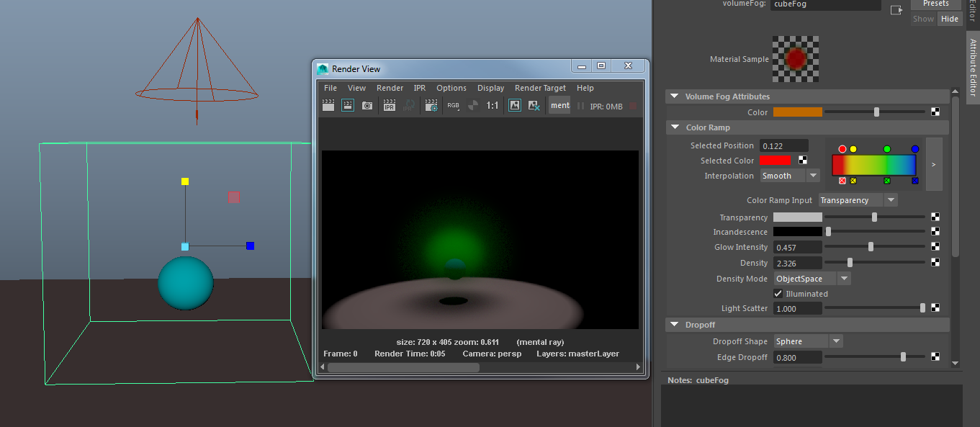Start IPR render with the IPR clapperboard icon
The image size is (980, 427).
click(390, 105)
